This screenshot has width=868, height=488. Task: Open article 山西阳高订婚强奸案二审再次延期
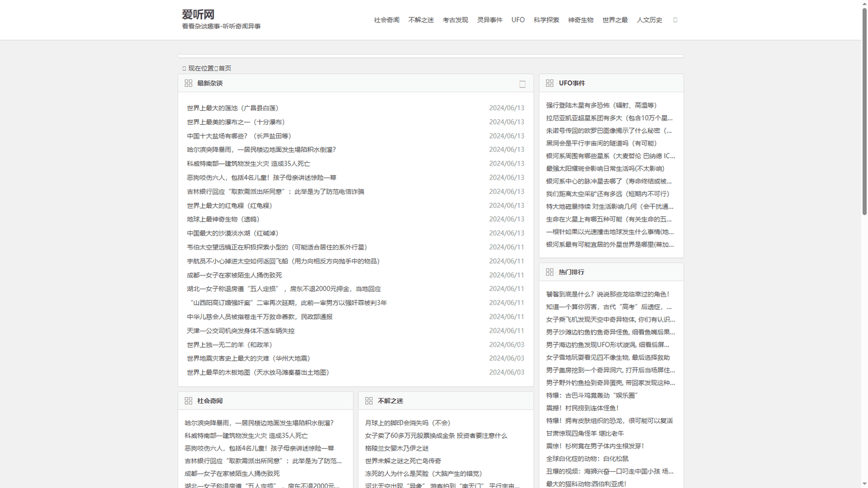point(287,303)
